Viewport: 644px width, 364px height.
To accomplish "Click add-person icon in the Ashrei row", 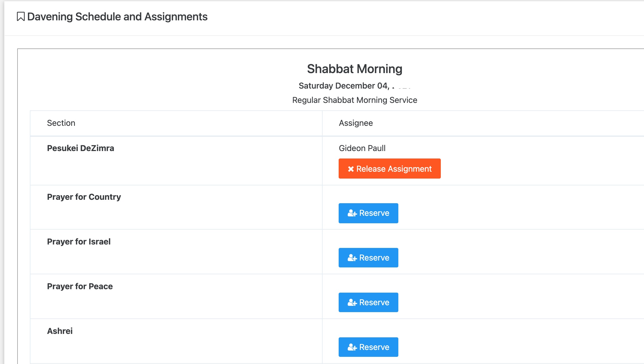I will pos(352,347).
